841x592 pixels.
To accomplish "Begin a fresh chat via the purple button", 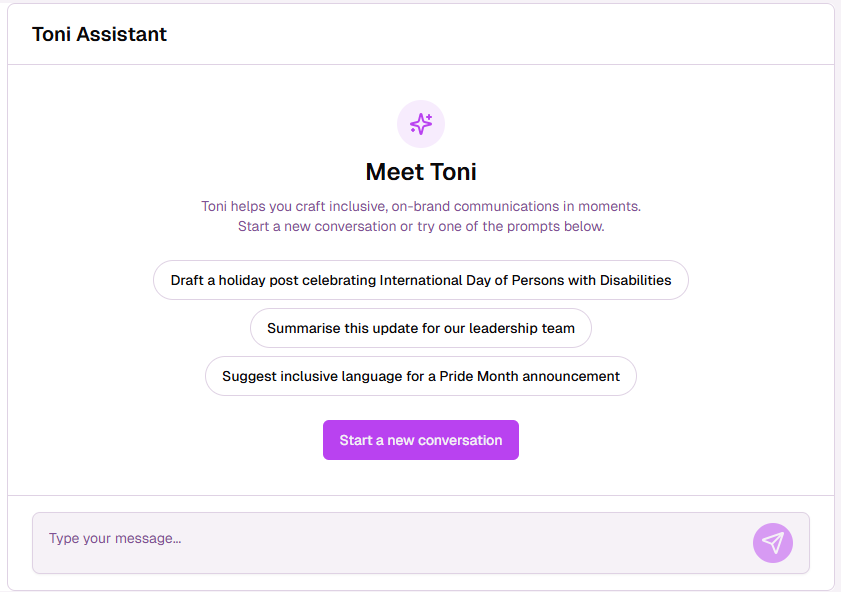I will pyautogui.click(x=421, y=440).
